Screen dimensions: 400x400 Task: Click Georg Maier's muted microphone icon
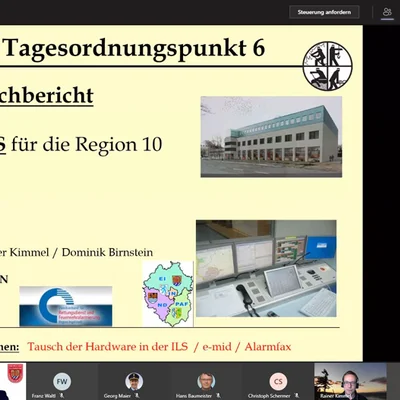click(137, 396)
